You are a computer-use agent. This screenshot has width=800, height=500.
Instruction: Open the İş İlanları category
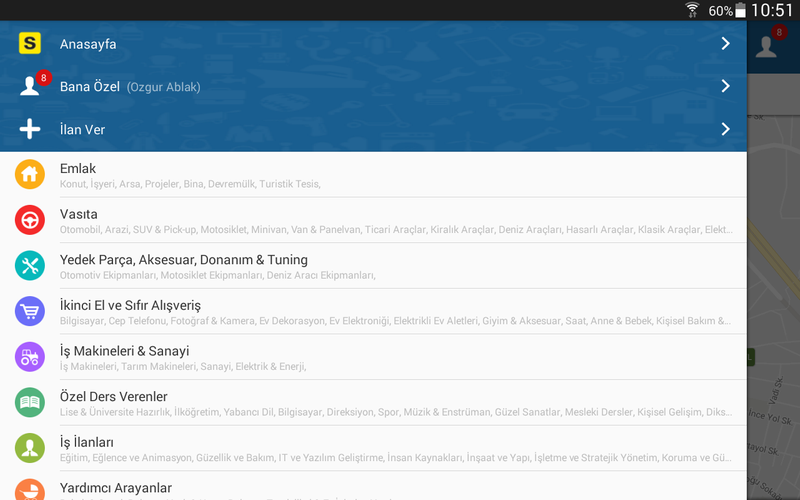[373, 448]
